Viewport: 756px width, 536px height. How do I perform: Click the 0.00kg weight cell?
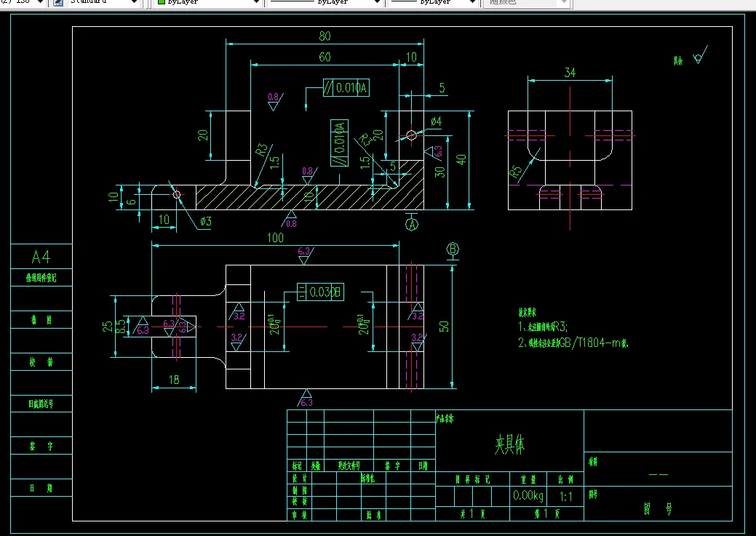(x=528, y=495)
